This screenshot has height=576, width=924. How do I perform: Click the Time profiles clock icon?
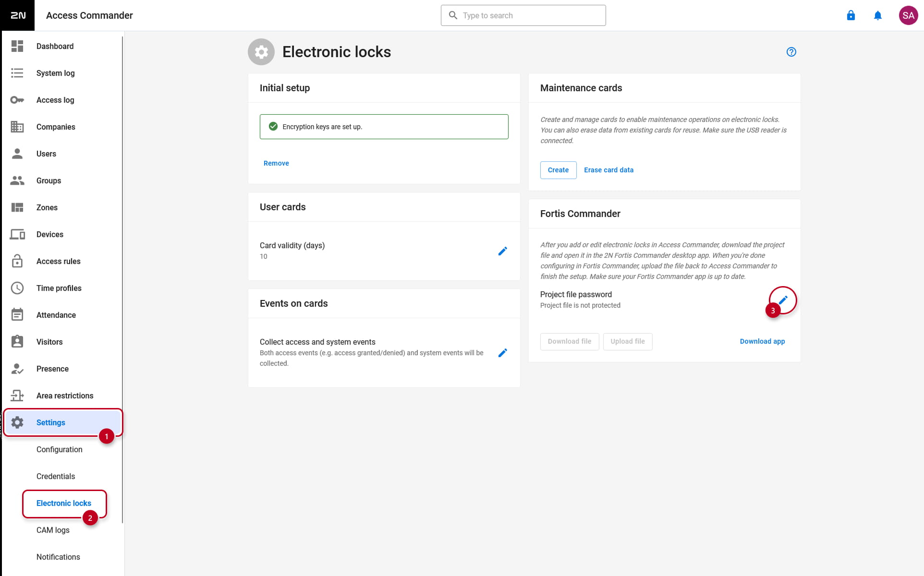coord(17,288)
